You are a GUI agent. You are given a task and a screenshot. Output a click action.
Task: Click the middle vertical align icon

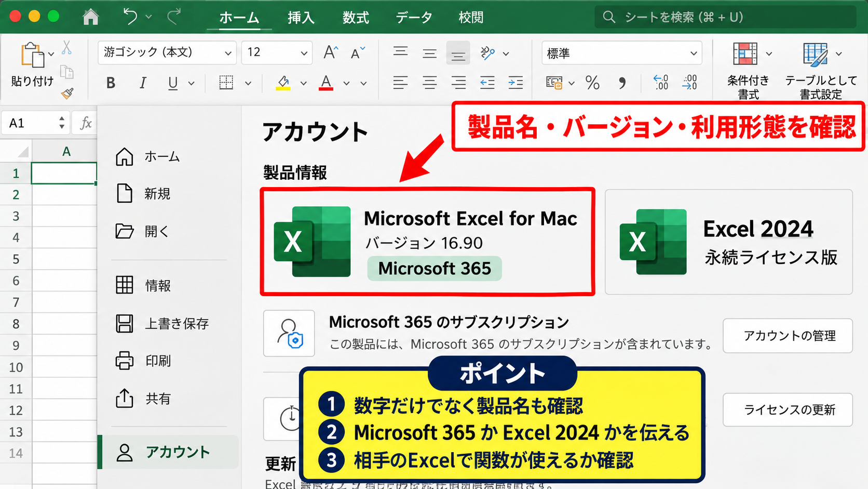[429, 53]
